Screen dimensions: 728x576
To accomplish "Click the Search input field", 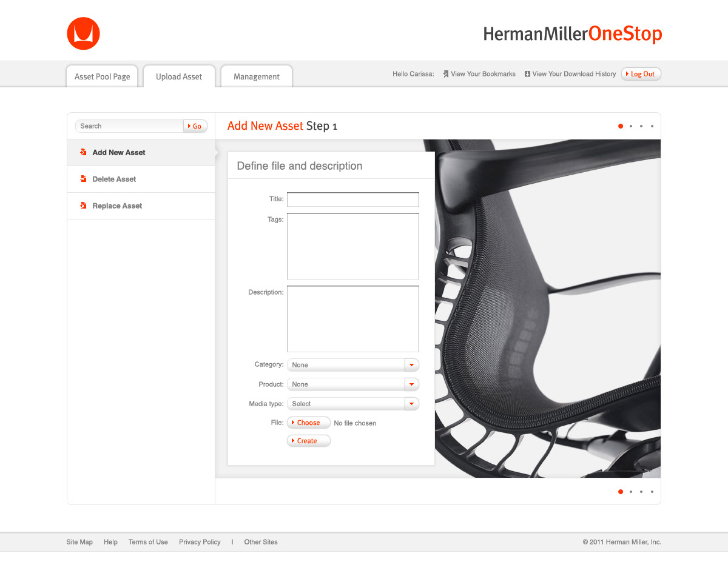I will pyautogui.click(x=129, y=126).
